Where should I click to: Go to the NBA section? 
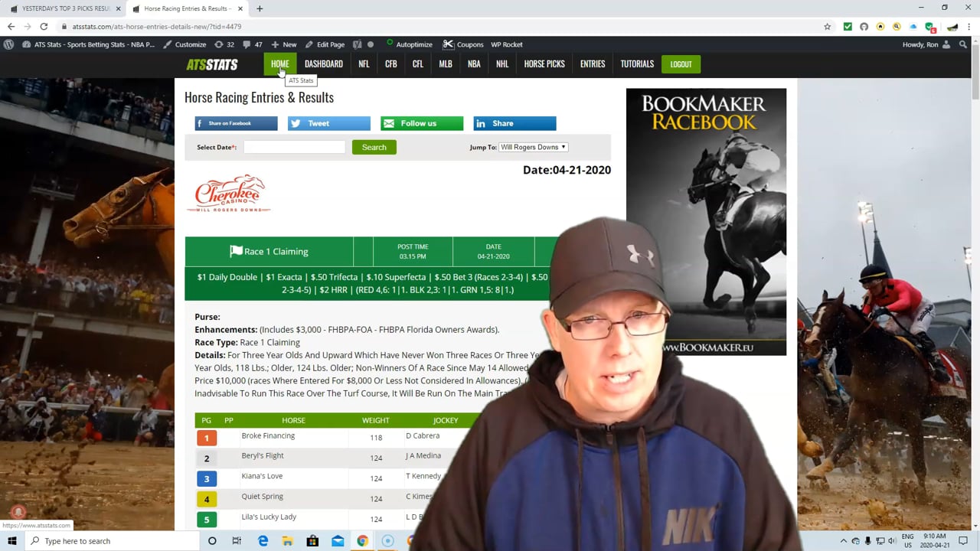(x=474, y=64)
